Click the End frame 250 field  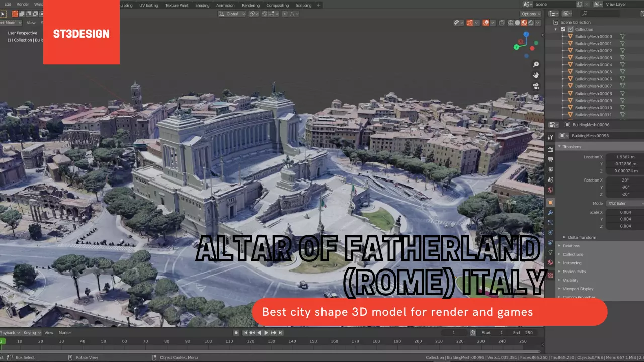pos(523,333)
